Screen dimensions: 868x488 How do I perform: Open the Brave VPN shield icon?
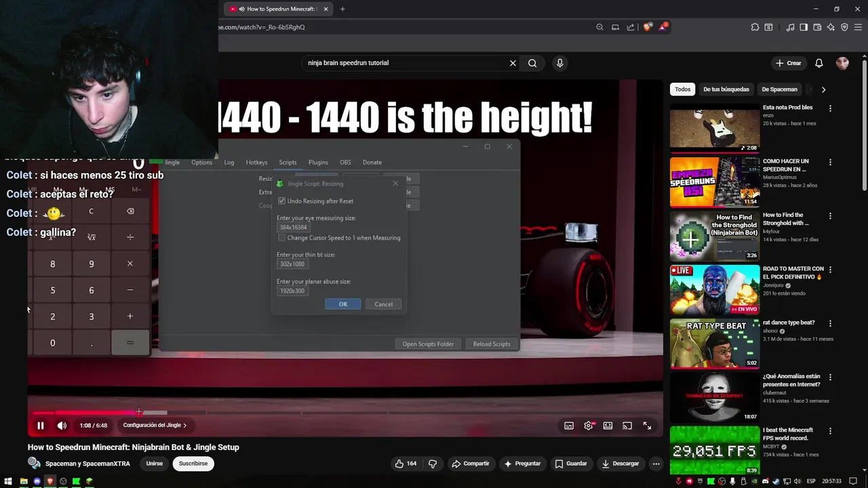(x=844, y=27)
